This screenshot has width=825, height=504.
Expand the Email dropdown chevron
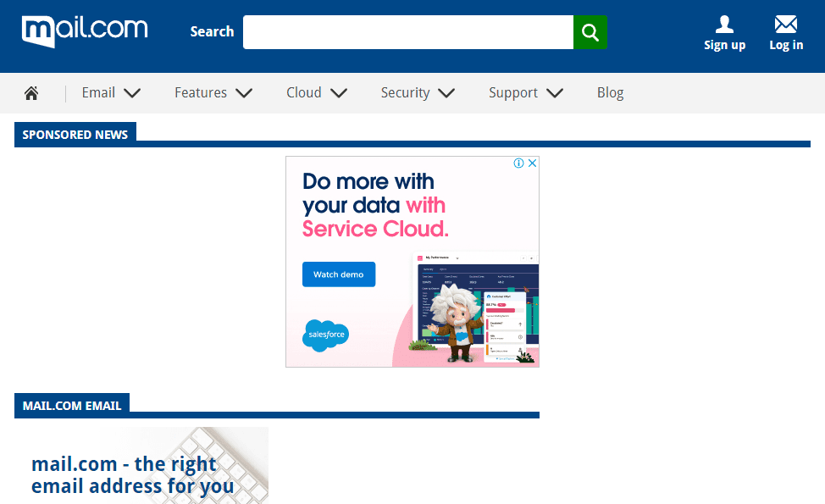coord(132,93)
